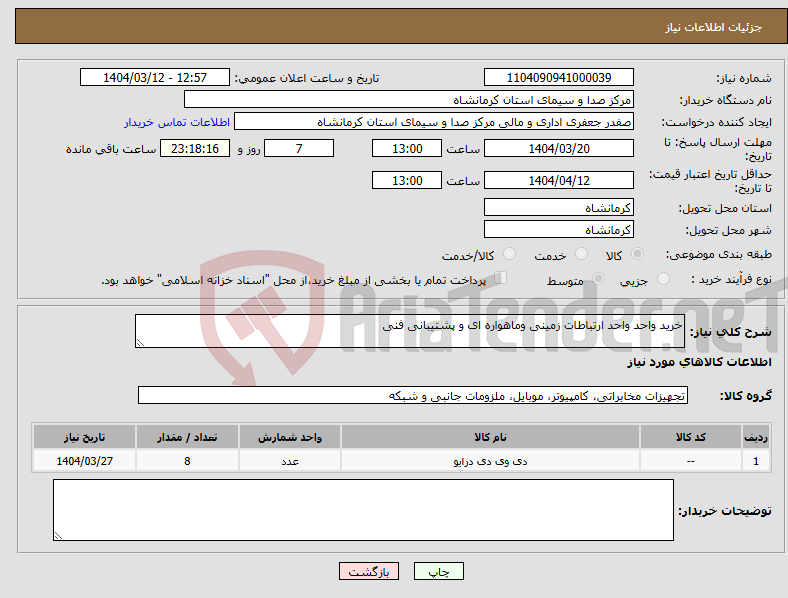Click the شهر محل تحویل label
This screenshot has width=788, height=598.
(728, 231)
